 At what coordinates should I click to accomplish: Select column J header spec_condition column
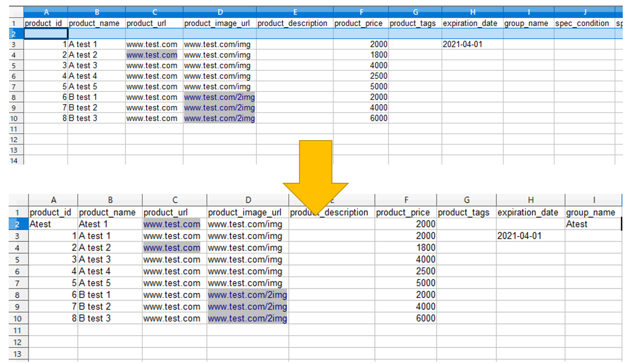pyautogui.click(x=585, y=12)
